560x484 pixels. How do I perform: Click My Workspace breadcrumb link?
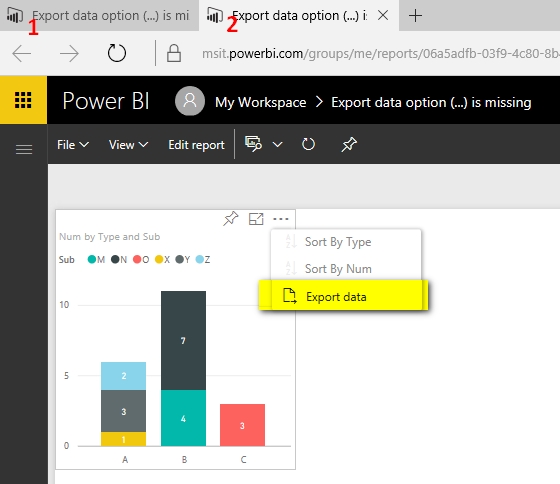(261, 102)
